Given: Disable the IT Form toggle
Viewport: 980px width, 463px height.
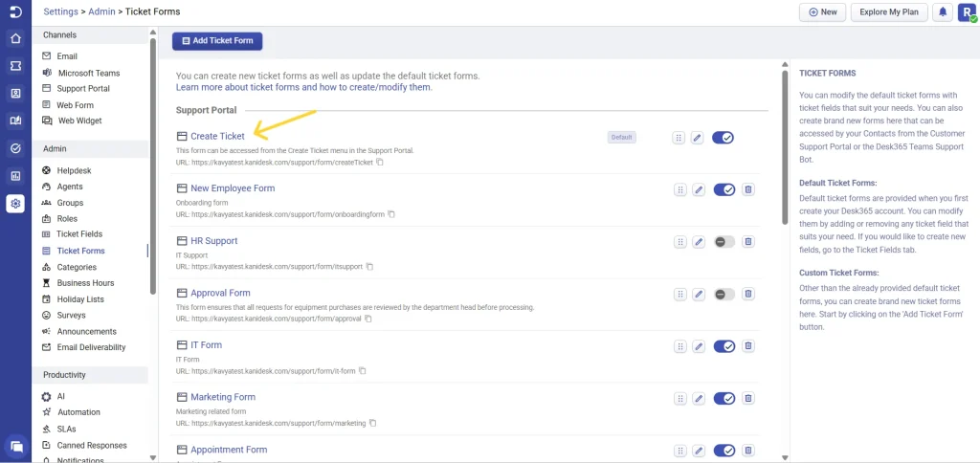Looking at the screenshot, I should [724, 346].
